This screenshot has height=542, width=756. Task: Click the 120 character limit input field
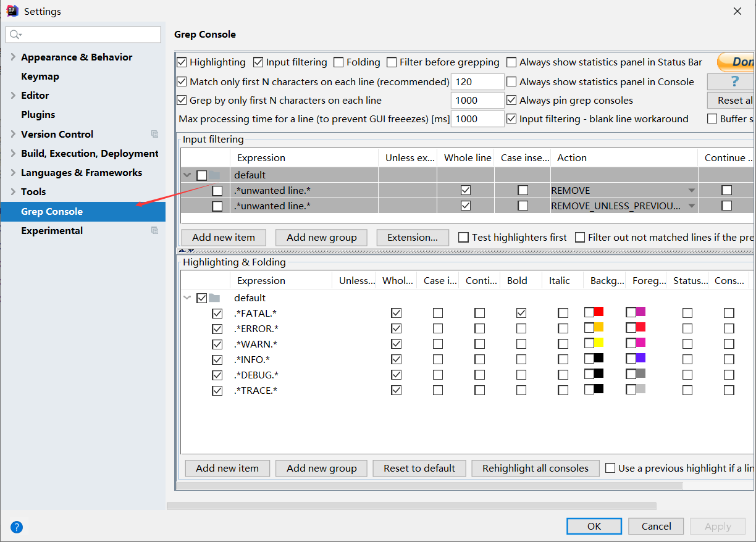click(x=477, y=81)
